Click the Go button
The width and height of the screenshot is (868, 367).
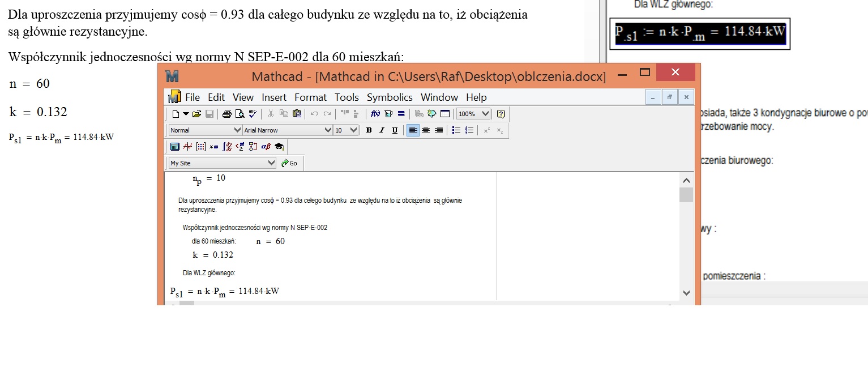tap(289, 163)
